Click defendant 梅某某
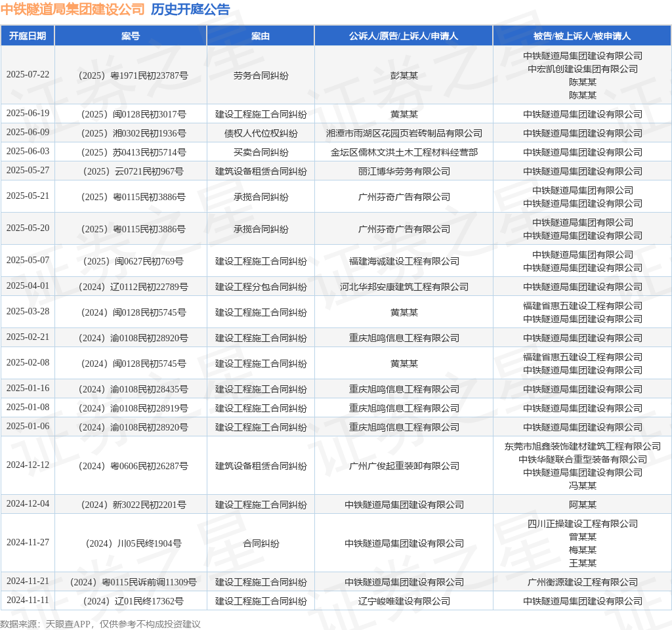672x630 pixels. pyautogui.click(x=583, y=550)
